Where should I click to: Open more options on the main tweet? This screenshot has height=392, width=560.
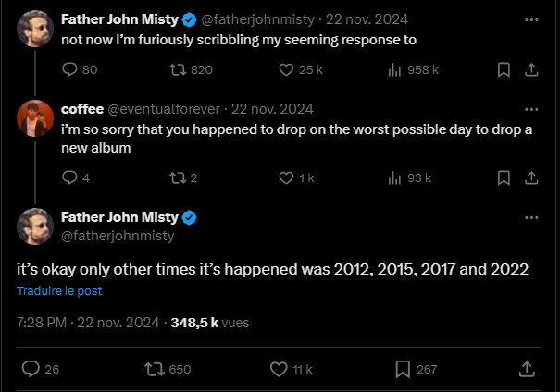point(531,218)
